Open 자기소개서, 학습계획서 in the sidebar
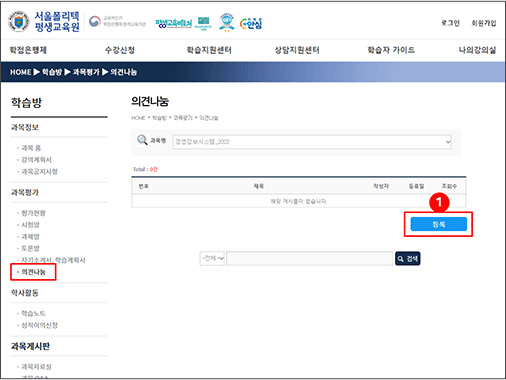 pyautogui.click(x=53, y=260)
